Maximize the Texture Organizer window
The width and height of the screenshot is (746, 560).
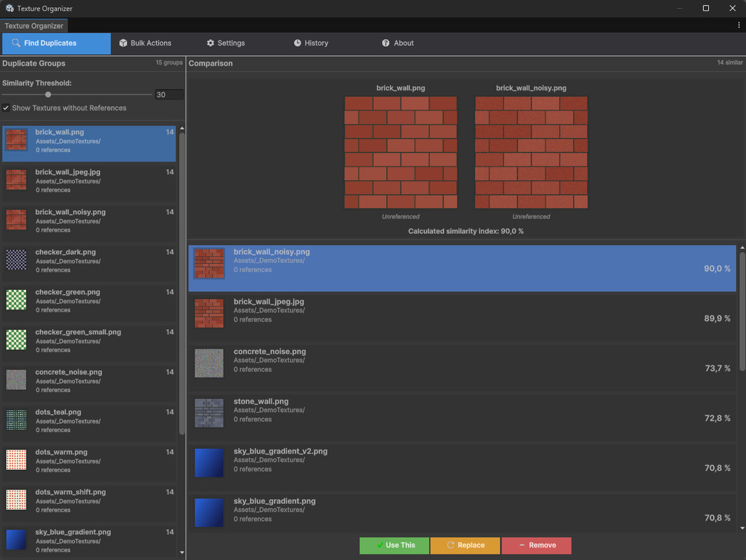[705, 8]
